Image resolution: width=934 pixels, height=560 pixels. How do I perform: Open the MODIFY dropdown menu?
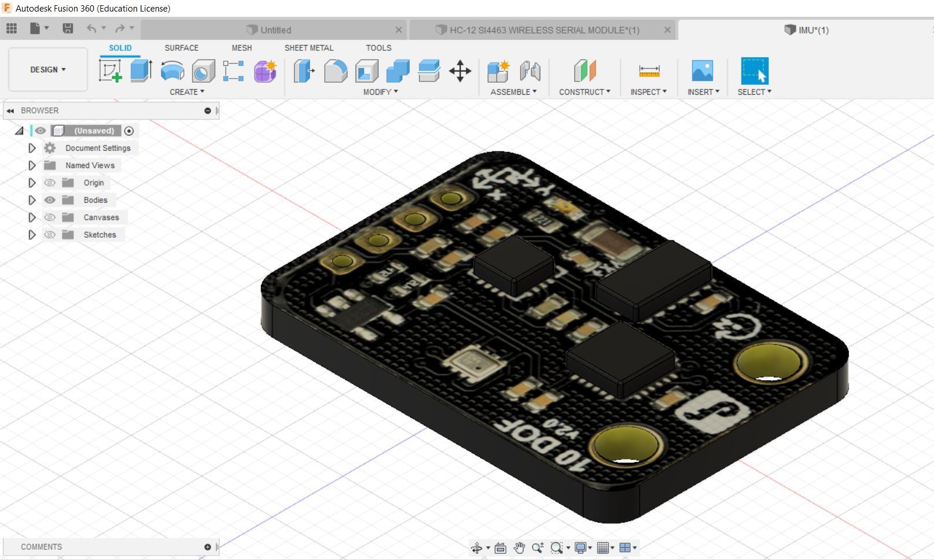pos(380,92)
